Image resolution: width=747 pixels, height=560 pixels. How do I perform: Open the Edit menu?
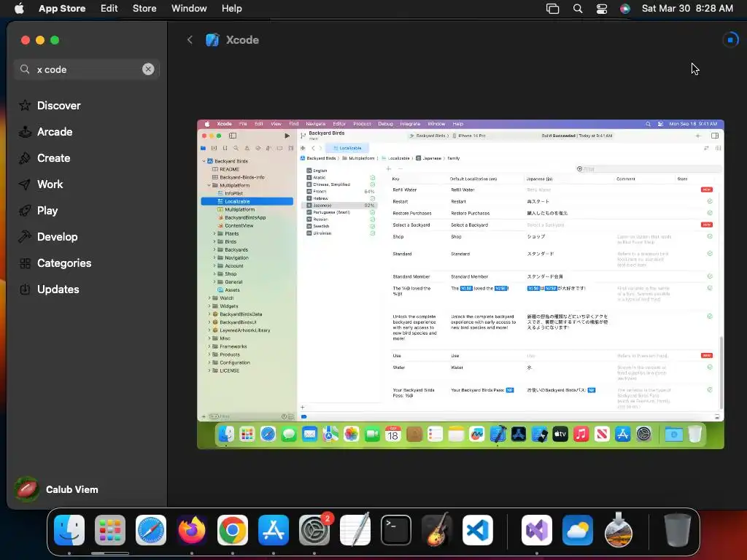coord(109,8)
